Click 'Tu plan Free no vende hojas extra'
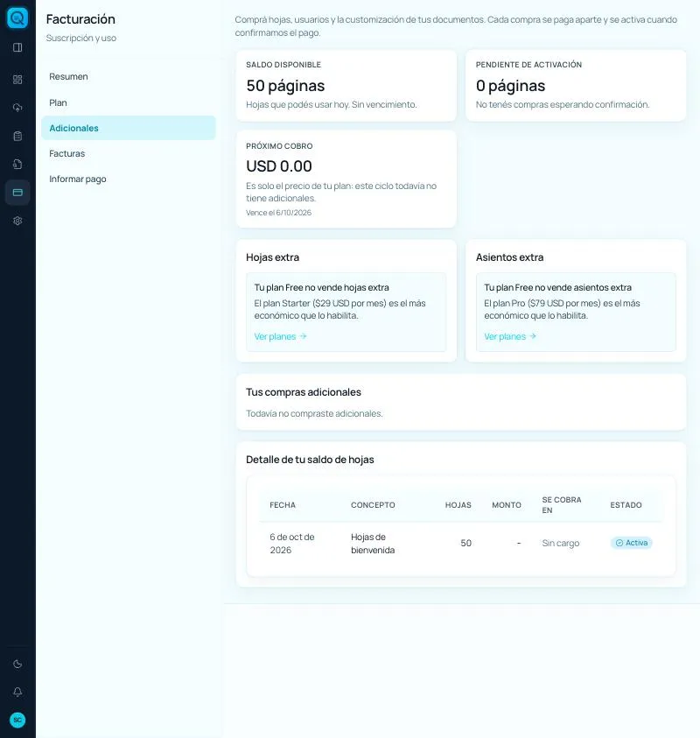This screenshot has width=700, height=738. click(x=322, y=287)
